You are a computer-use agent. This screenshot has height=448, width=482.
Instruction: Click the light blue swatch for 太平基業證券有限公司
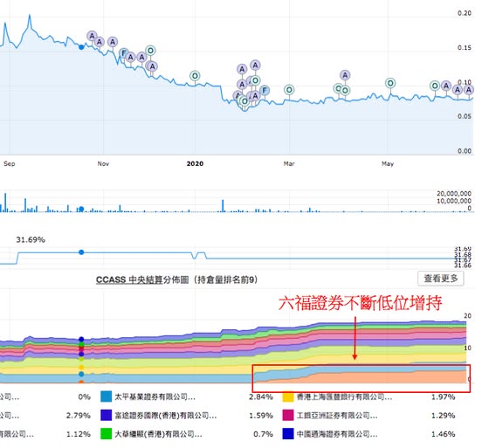coord(106,396)
